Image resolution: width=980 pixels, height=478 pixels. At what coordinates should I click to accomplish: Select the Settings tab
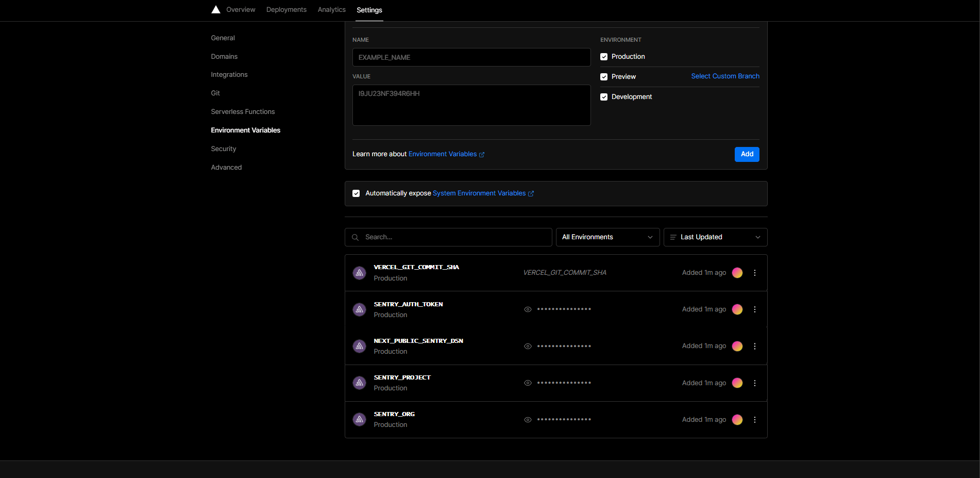[369, 10]
